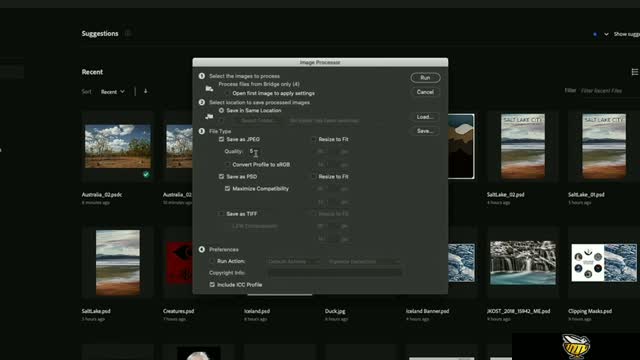Click the Iceland Banner.psd file name

[427, 311]
